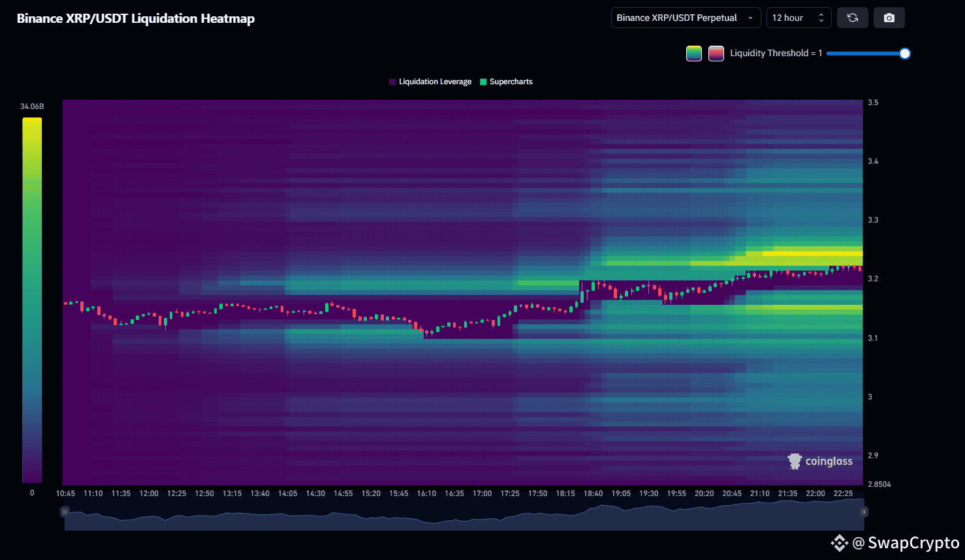
Task: Click the 17:00 time axis label
Action: (x=483, y=493)
